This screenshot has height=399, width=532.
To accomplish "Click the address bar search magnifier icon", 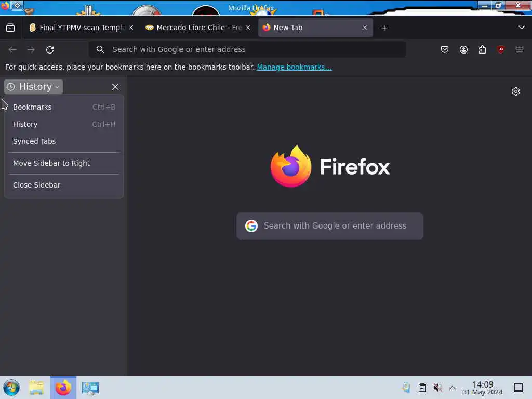I will 100,49.
